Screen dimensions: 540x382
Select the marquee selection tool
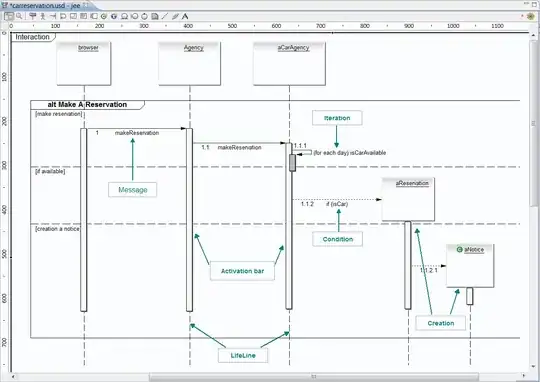(x=9, y=16)
